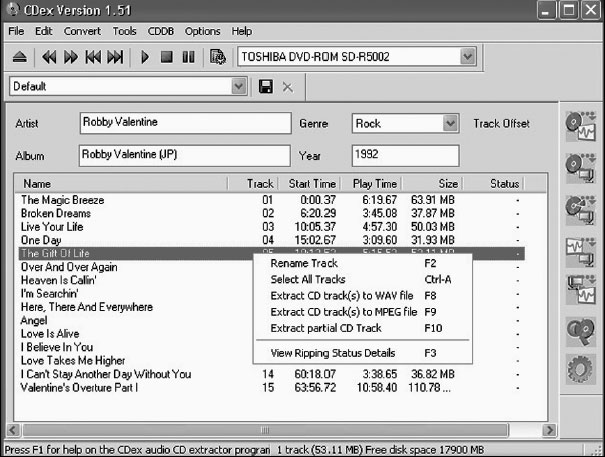Skip to the next track button
This screenshot has height=457, width=605.
pos(115,57)
